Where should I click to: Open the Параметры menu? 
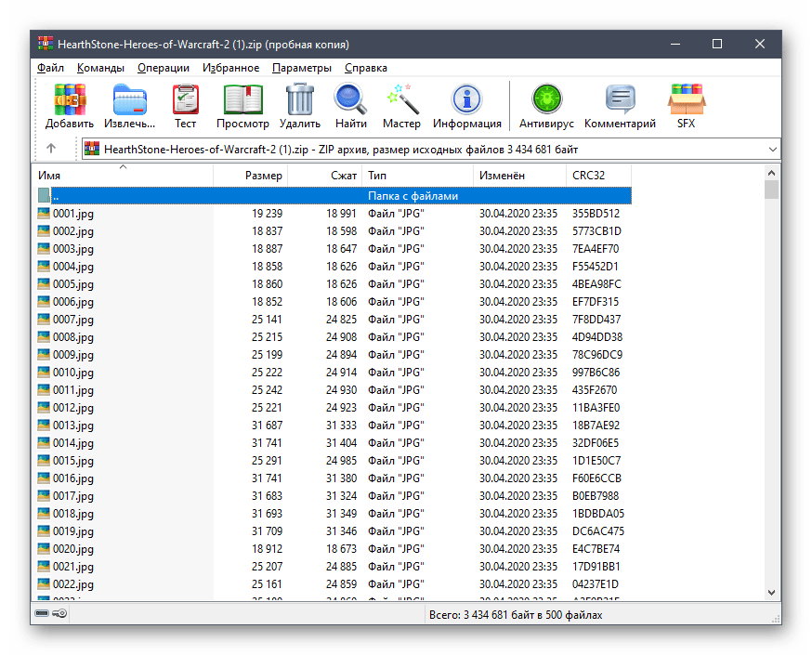302,68
